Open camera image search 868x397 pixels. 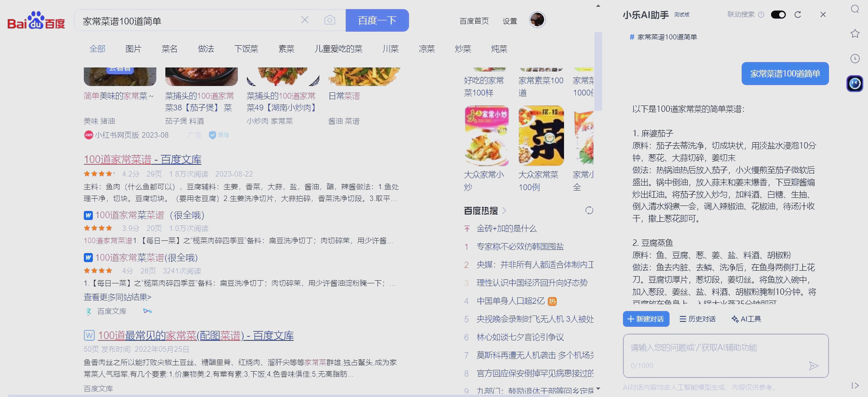pos(330,20)
